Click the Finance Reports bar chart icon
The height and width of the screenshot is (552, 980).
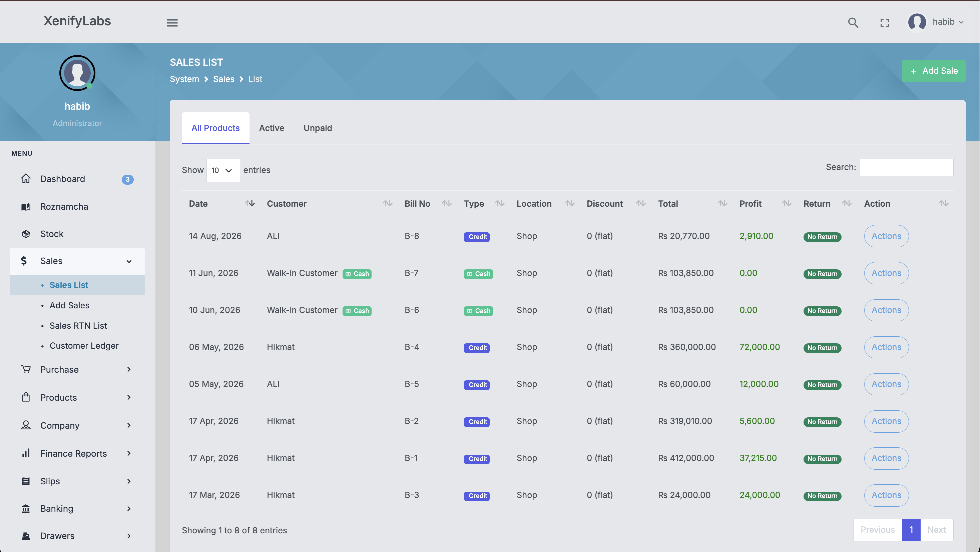coord(25,453)
